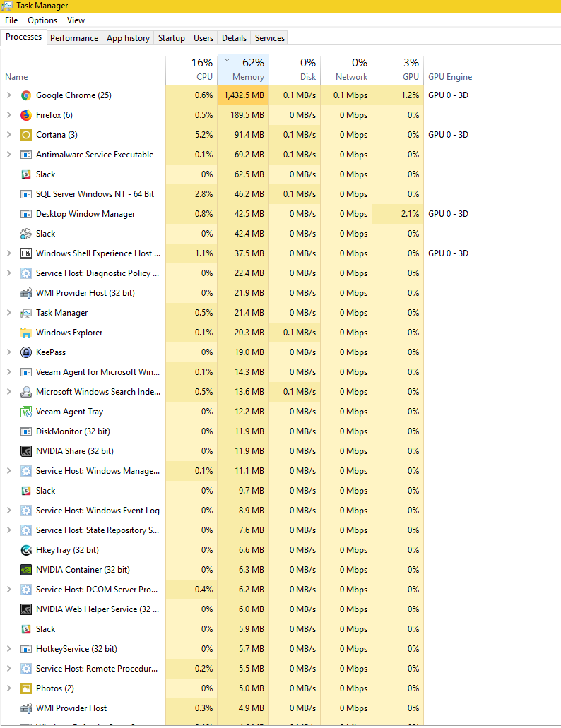
Task: Expand Service Host: DCOM Server Process row
Action: coord(8,590)
